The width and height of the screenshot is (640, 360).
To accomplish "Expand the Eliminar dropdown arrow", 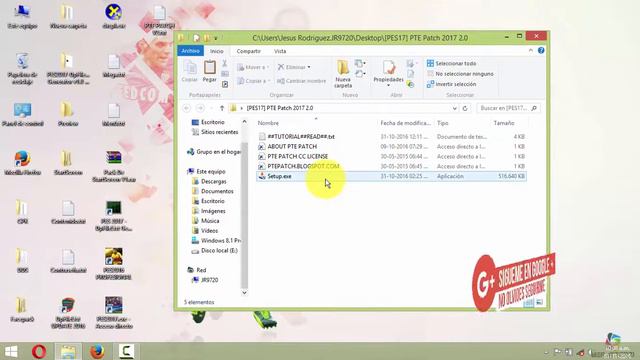I will point(309,67).
